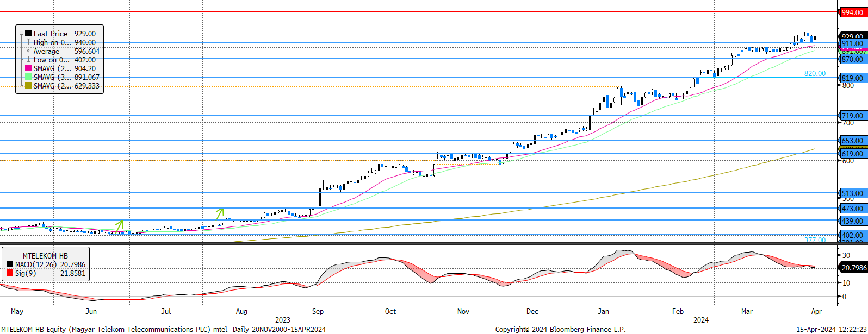Select the 'Low on 0...' legend row
The height and width of the screenshot is (334, 868).
[x=60, y=60]
